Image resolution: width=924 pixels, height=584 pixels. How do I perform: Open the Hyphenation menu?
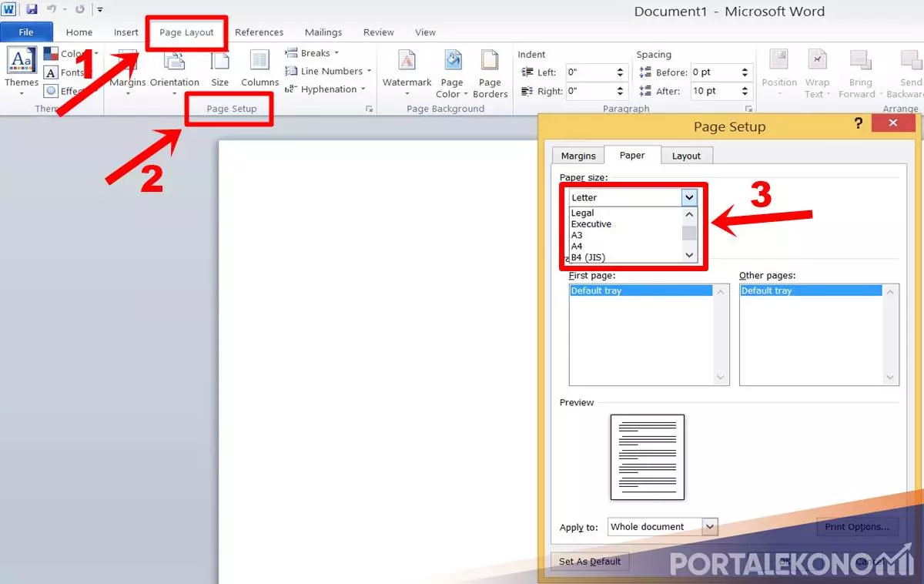(326, 89)
